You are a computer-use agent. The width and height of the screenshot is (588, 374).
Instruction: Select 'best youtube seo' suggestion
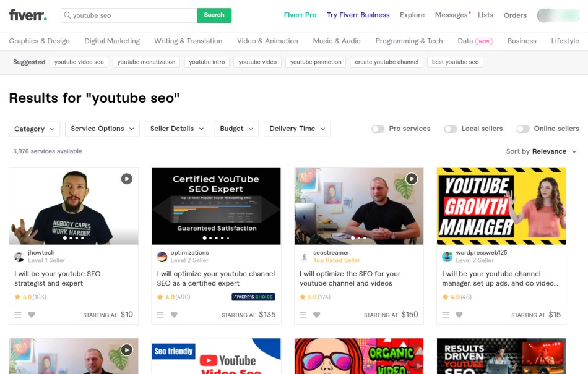(x=456, y=62)
